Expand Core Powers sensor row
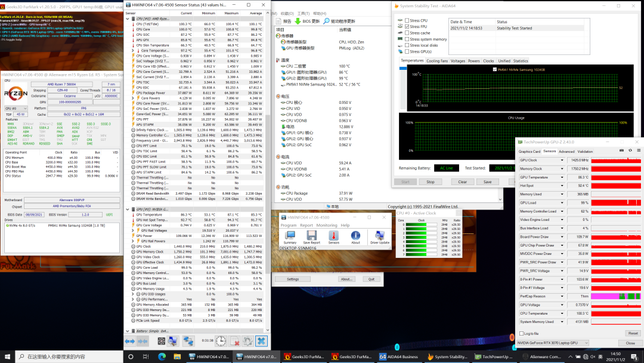Image resolution: width=644 pixels, height=363 pixels. 132,99
